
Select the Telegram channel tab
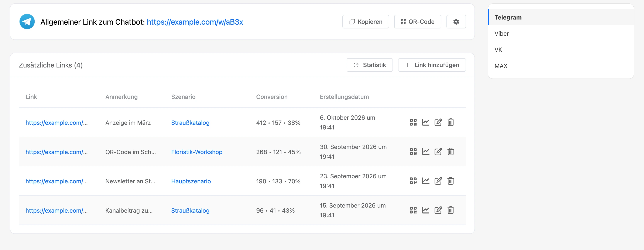pos(561,17)
